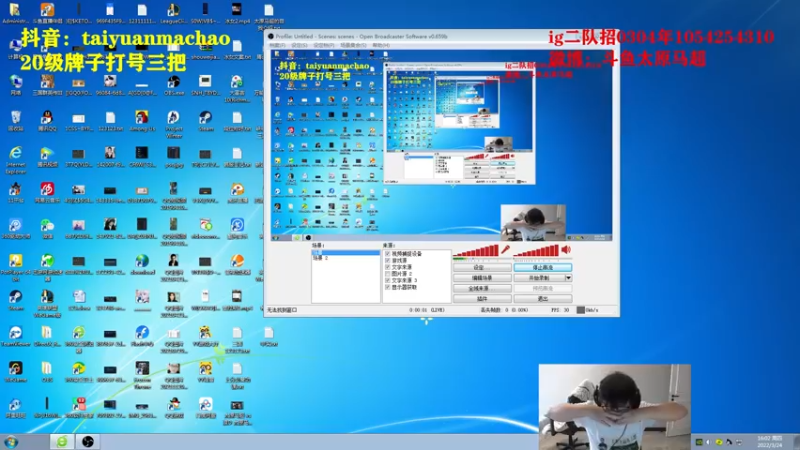
Task: Switch to green browser on the taskbar
Action: click(x=62, y=441)
